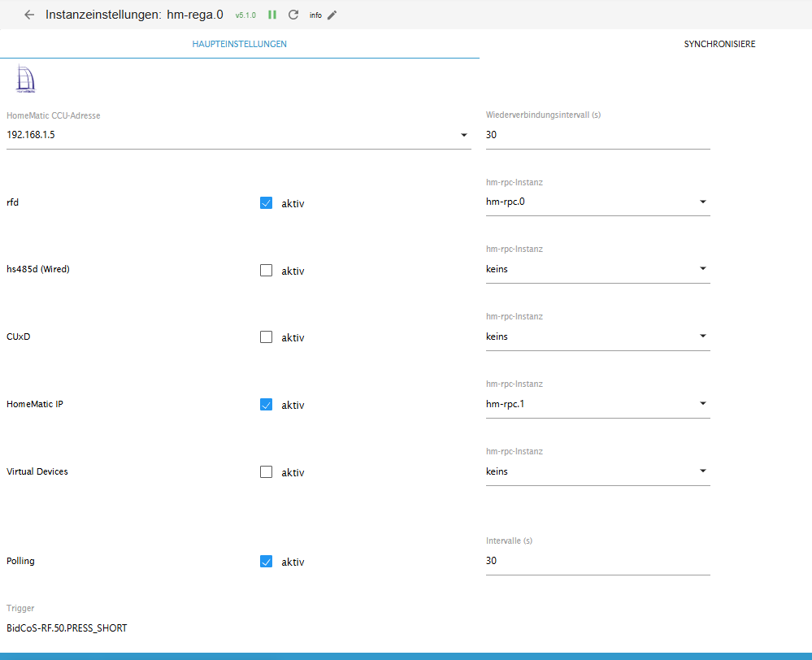Enable hs485d (Wired) aktiv checkbox

[x=266, y=269]
